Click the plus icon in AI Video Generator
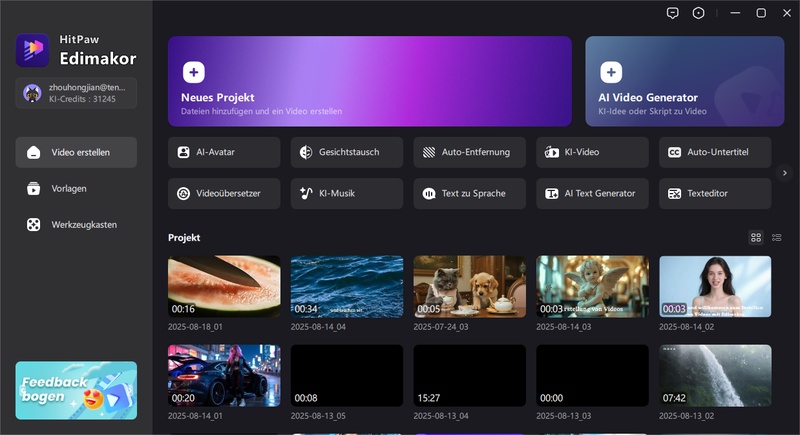Image resolution: width=800 pixels, height=435 pixels. (x=611, y=72)
